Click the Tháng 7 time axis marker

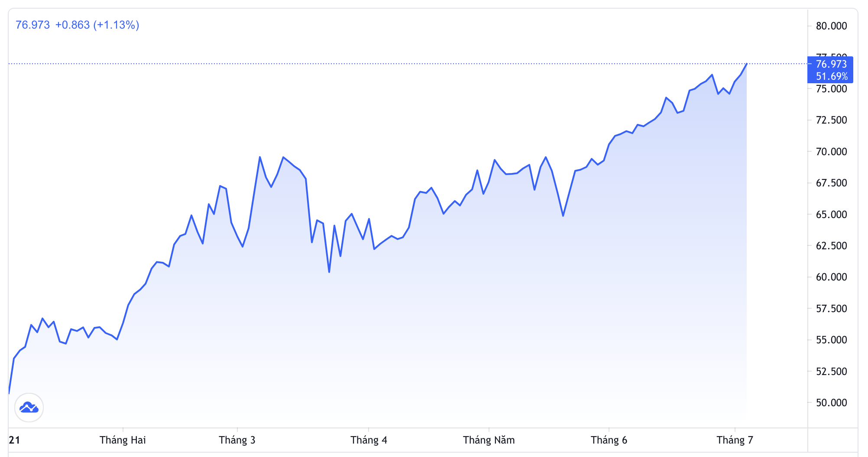tap(735, 440)
